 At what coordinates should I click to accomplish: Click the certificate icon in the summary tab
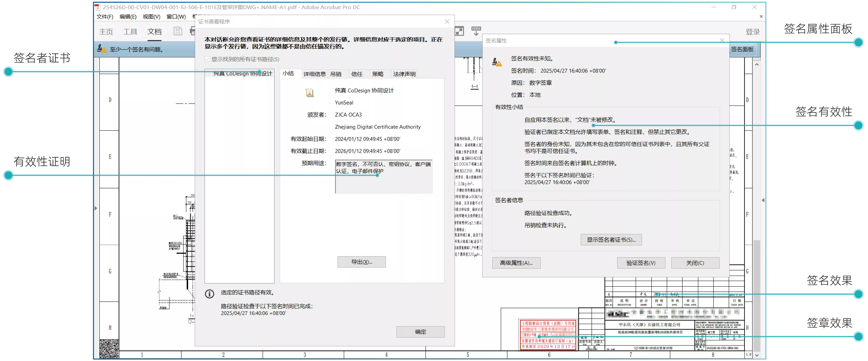[310, 92]
